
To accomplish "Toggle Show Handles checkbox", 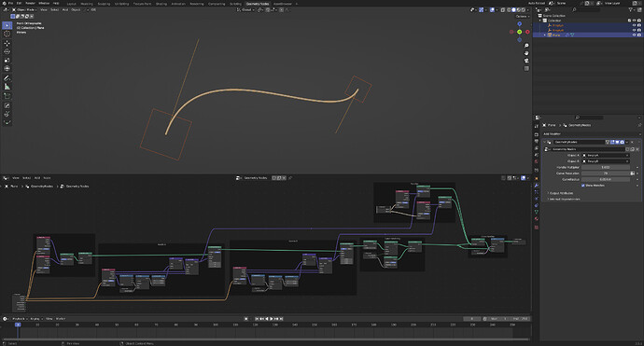I will click(582, 185).
